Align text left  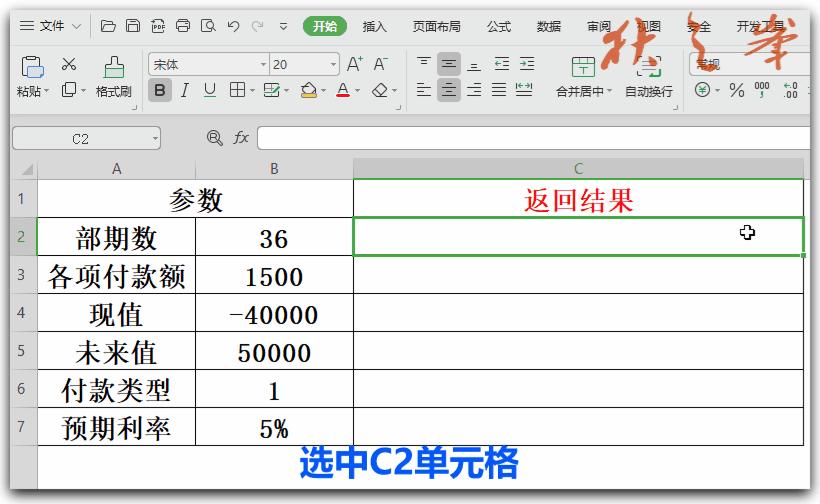[x=424, y=90]
